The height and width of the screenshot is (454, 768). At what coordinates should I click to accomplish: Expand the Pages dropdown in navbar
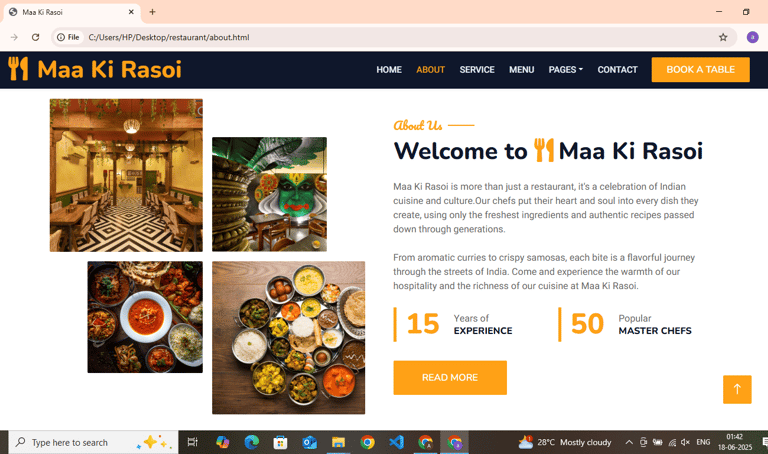pos(566,70)
